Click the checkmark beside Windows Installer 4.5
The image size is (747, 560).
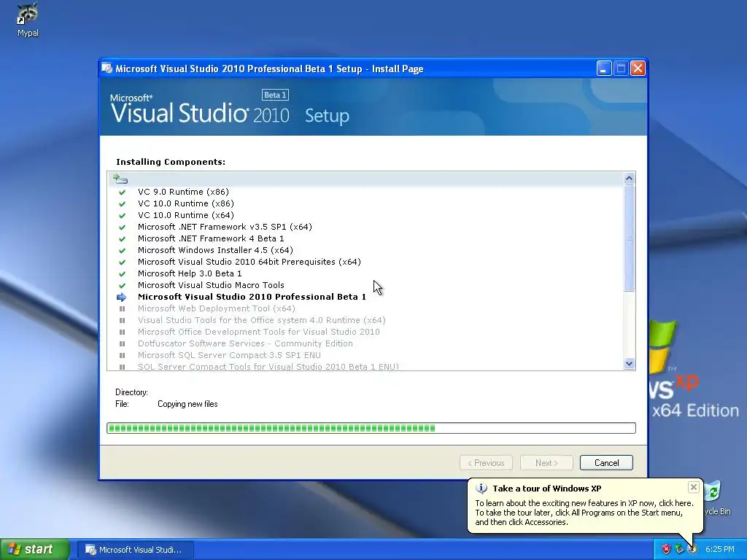[122, 251]
